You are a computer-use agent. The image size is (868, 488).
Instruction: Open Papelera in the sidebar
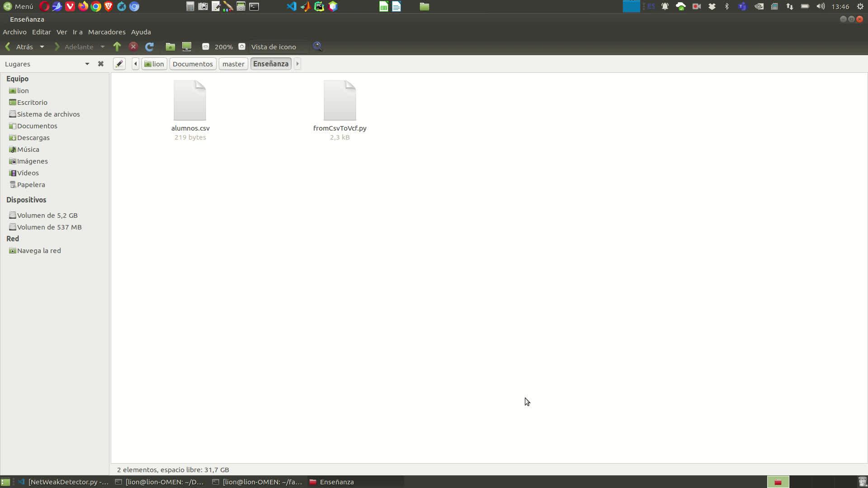(x=31, y=184)
